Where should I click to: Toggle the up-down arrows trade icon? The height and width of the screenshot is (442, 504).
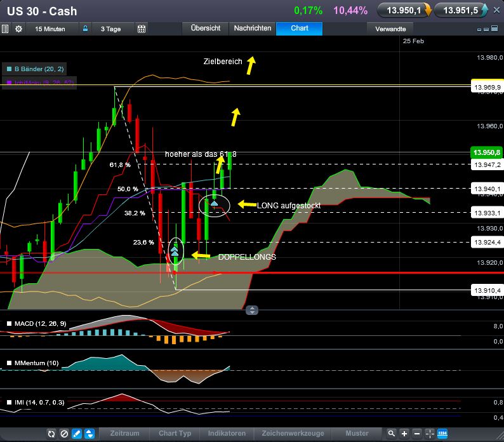click(x=90, y=434)
